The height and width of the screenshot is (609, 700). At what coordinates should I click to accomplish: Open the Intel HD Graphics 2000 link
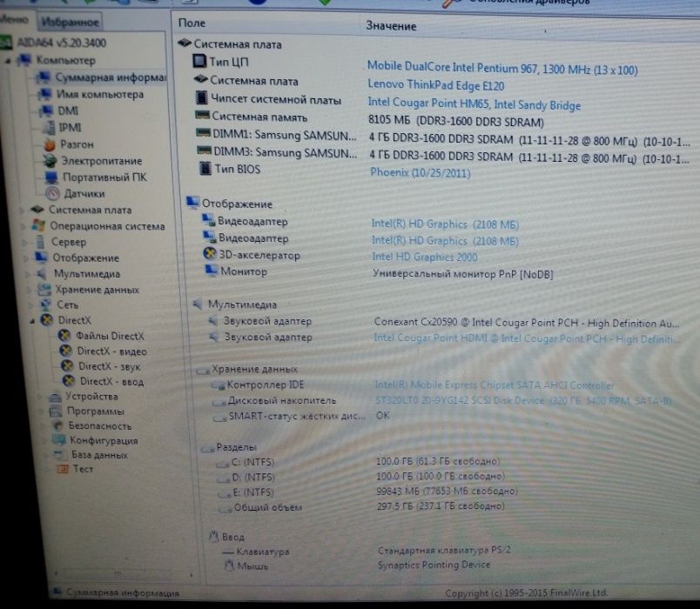tap(425, 257)
